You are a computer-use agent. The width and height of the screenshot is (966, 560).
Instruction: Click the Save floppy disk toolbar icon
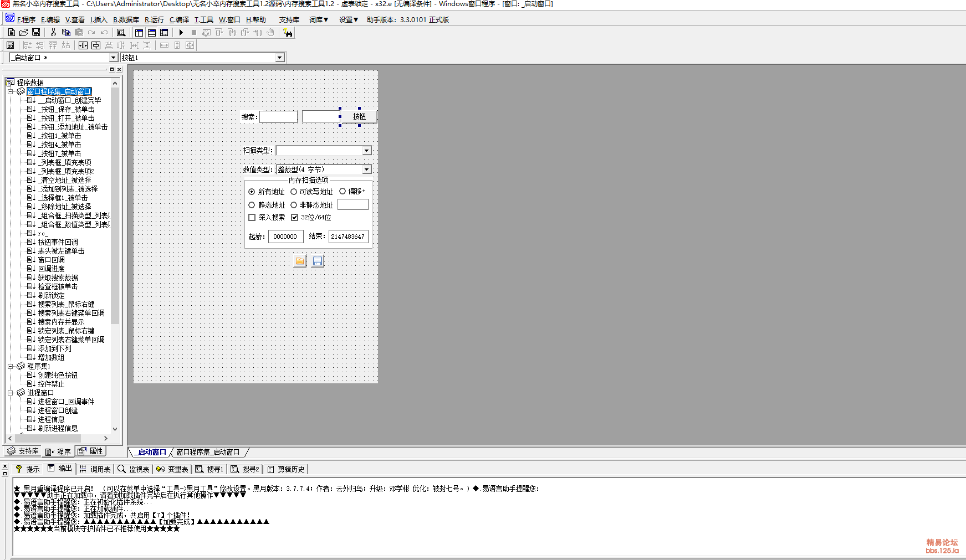pos(36,33)
